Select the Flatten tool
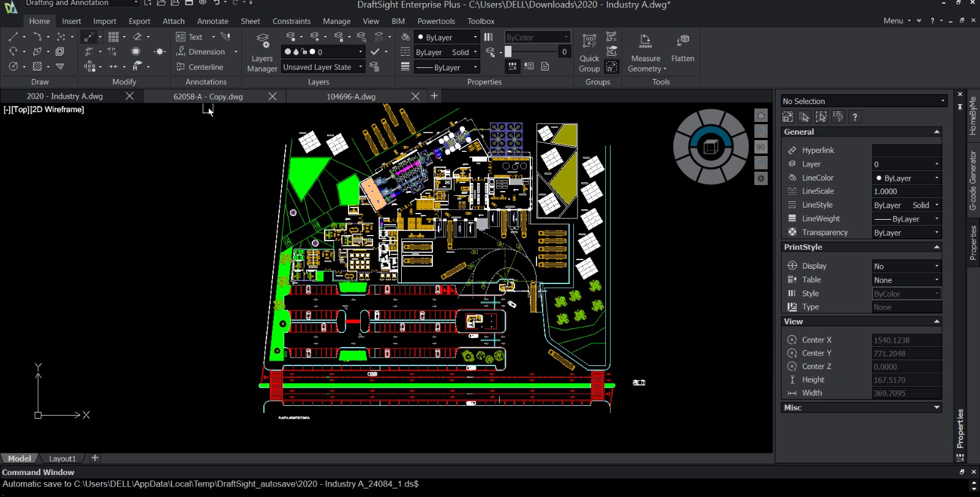 (682, 49)
